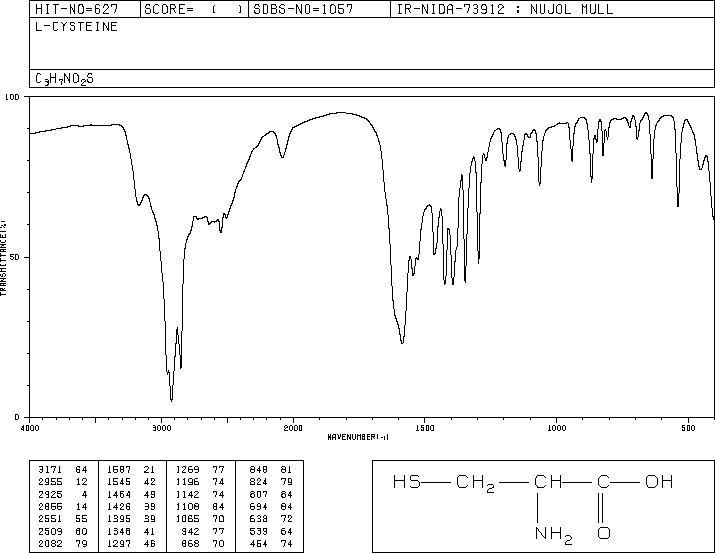Click the 694 peak table entry

click(x=271, y=506)
